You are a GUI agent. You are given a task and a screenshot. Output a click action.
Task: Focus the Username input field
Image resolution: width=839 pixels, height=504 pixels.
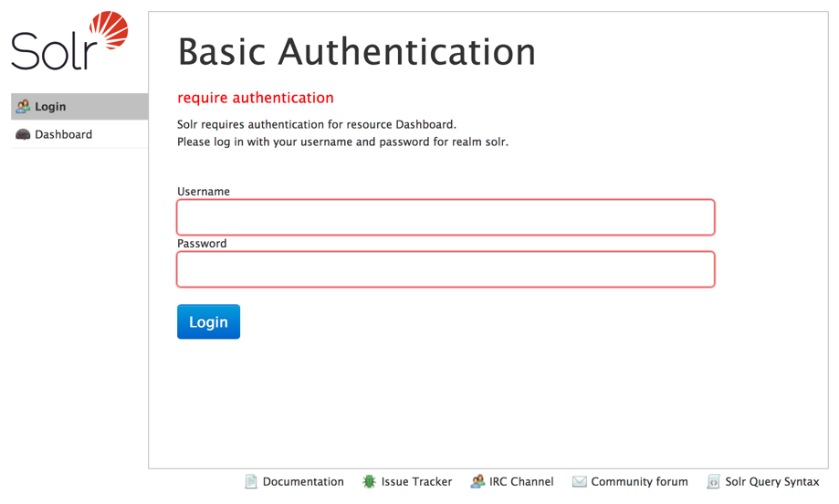click(x=446, y=218)
